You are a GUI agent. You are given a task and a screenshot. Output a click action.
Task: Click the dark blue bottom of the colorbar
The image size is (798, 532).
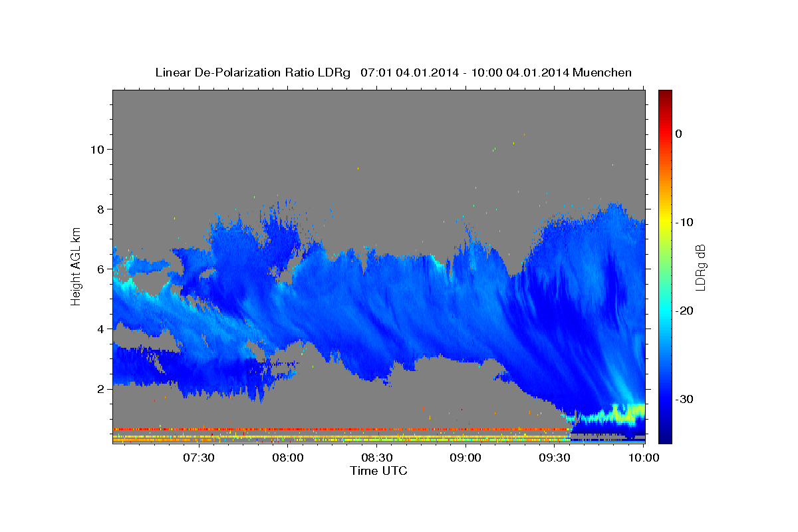click(x=665, y=436)
